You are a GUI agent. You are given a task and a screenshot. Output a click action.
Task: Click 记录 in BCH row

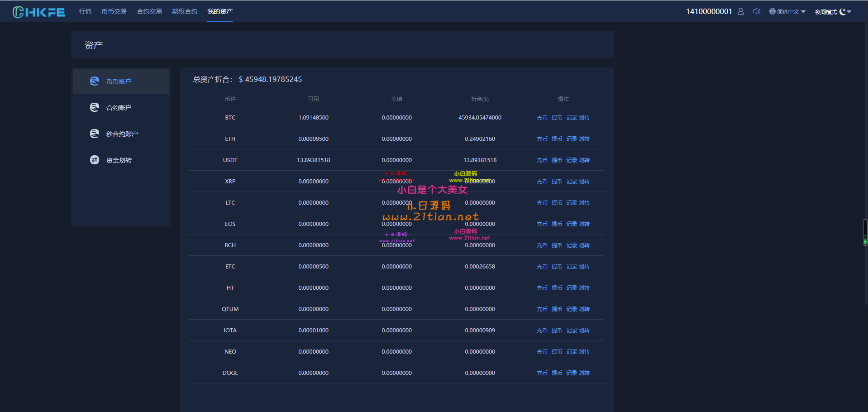(572, 245)
